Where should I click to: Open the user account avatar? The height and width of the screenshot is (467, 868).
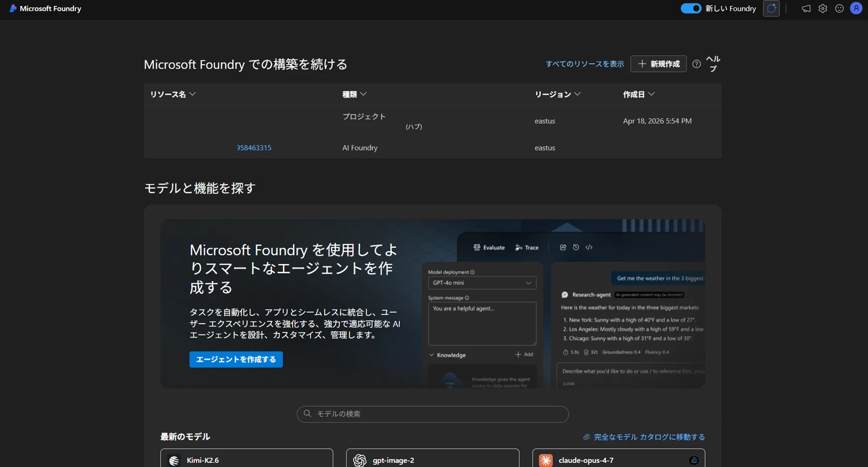click(x=856, y=8)
